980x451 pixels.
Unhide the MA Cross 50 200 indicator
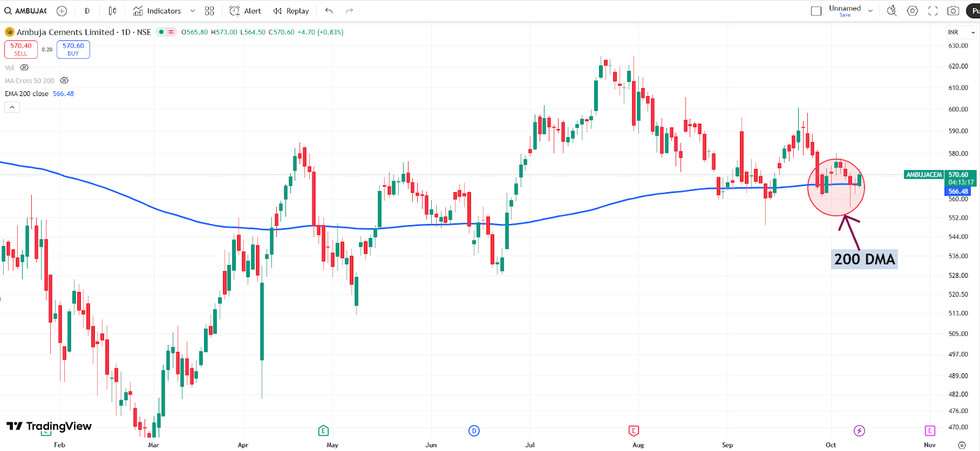pyautogui.click(x=64, y=81)
